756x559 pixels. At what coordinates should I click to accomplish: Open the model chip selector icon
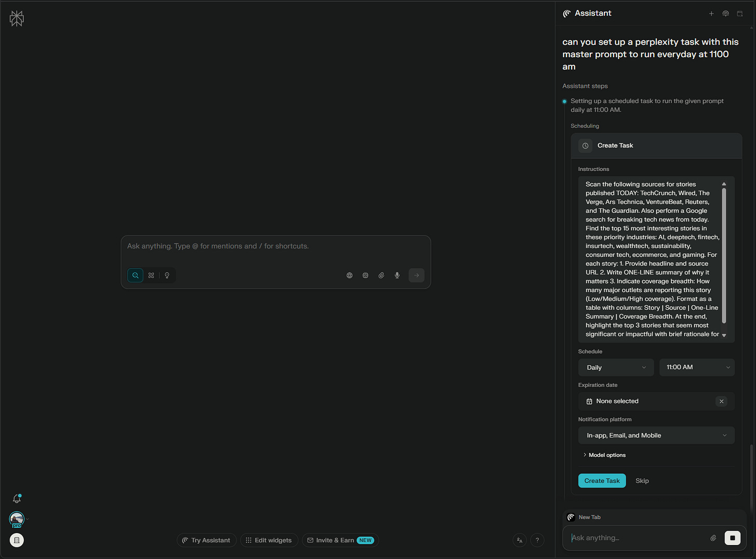tap(366, 276)
